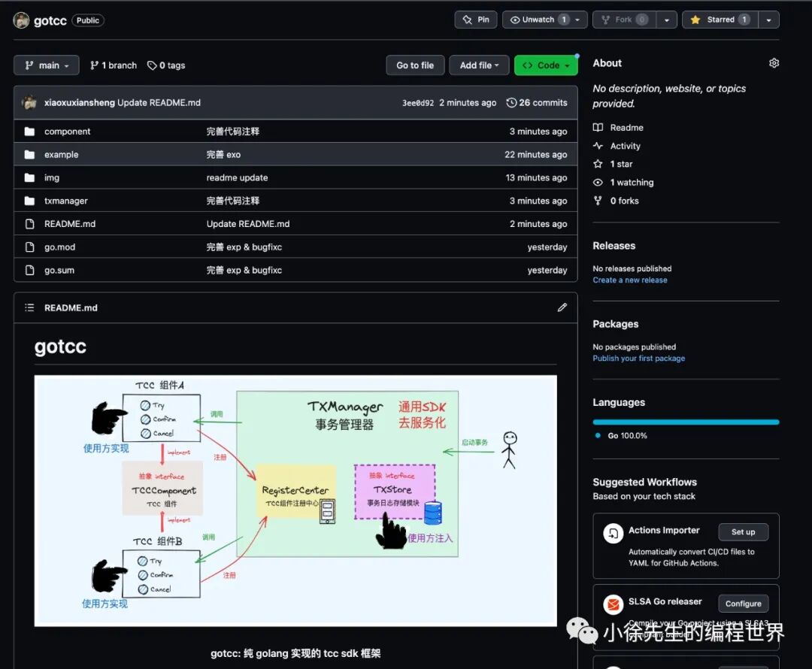Edit README.md with the pencil icon
This screenshot has height=669, width=812.
[x=562, y=307]
